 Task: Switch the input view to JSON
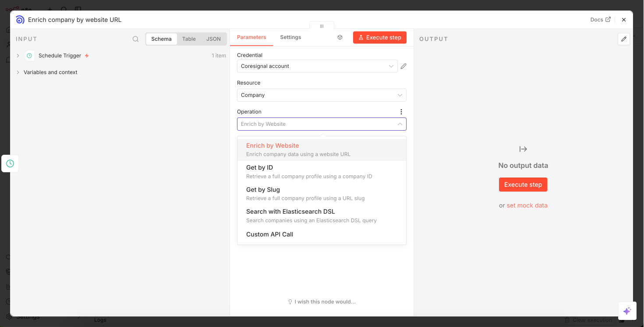[x=213, y=39]
